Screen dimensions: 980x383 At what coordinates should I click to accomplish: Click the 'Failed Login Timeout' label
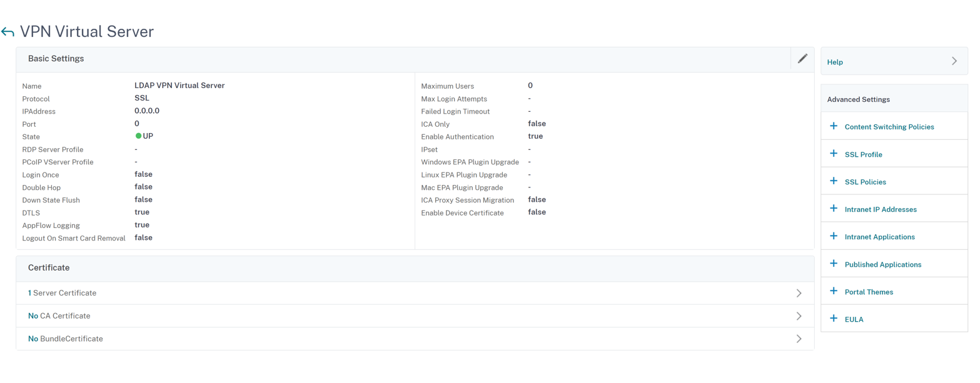[455, 112]
